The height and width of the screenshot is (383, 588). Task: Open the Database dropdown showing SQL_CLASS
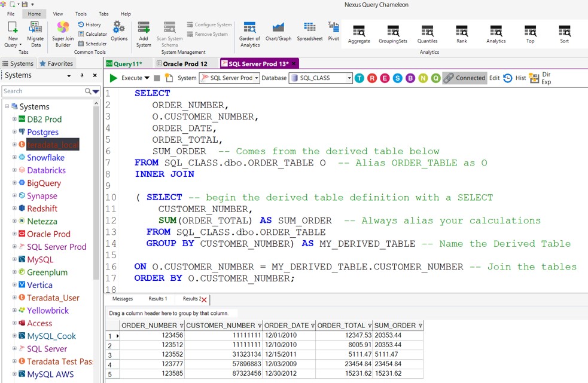coord(349,78)
